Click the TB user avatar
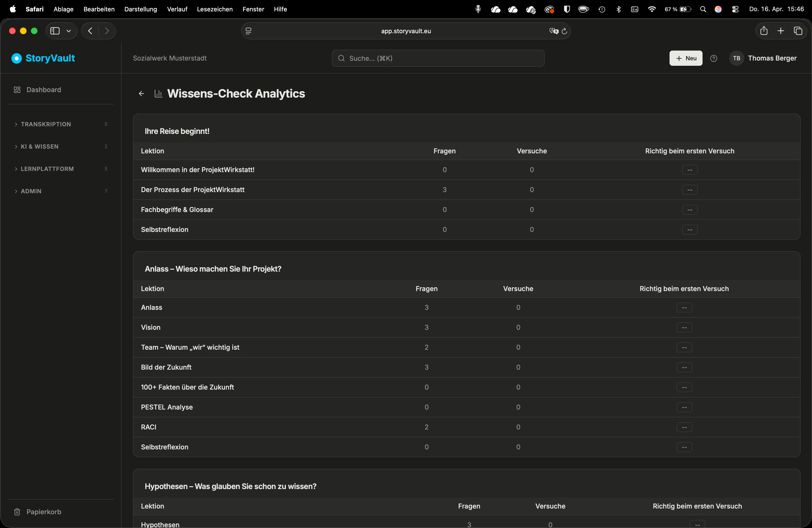 (x=736, y=58)
